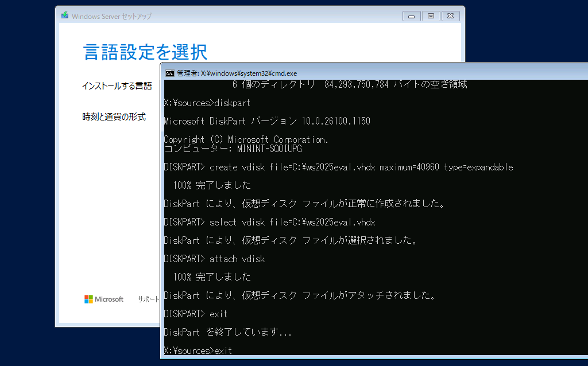Click the minimize button of the setup window
Screen dimensions: 588x366
pyautogui.click(x=411, y=15)
